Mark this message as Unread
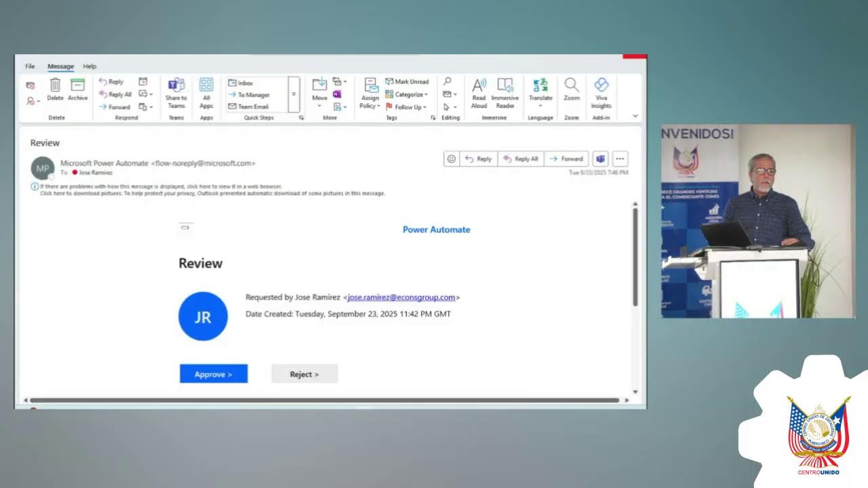 pos(407,82)
